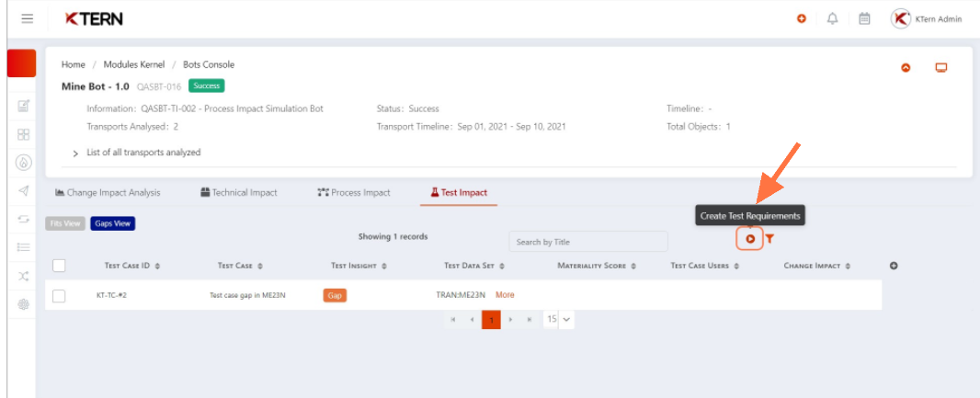The width and height of the screenshot is (980, 398).
Task: Sort by Test Insight column arrows
Action: [383, 267]
